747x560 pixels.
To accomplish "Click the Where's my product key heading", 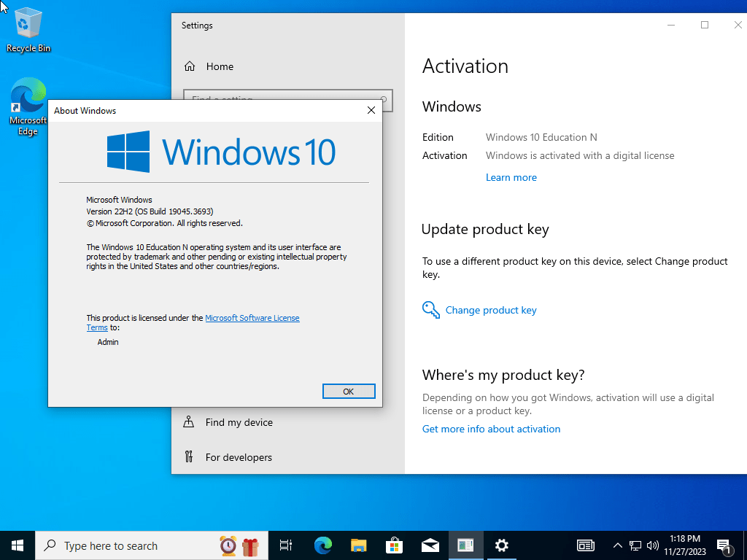I will (503, 376).
